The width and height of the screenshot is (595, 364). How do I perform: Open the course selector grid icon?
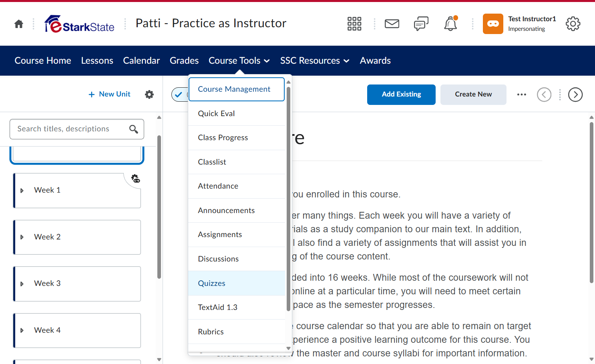(354, 24)
